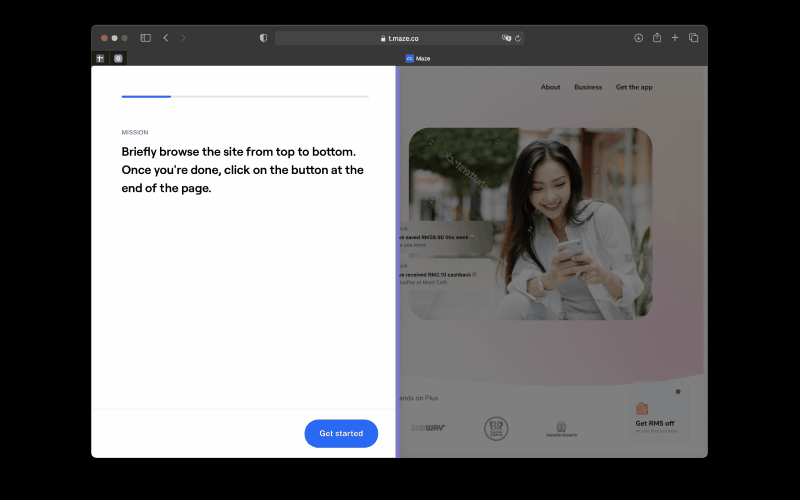Click the translate icon in address bar

[506, 38]
